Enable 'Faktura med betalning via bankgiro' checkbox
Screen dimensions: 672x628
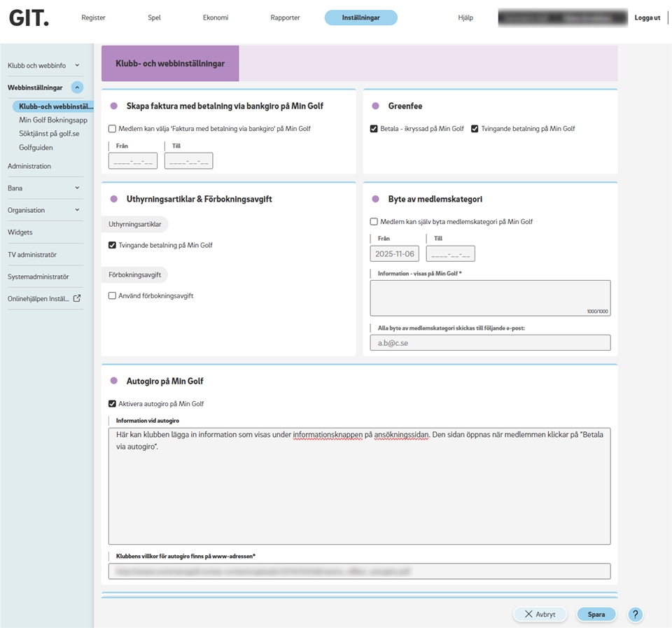pos(113,129)
